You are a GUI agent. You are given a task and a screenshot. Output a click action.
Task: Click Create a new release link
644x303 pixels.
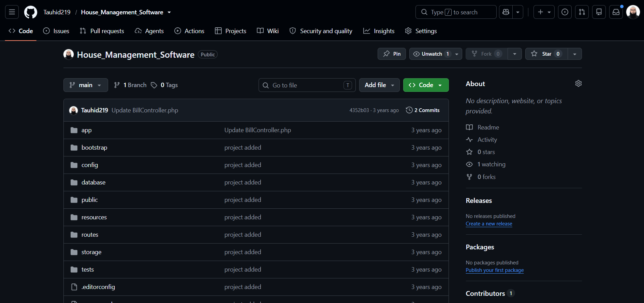click(489, 224)
